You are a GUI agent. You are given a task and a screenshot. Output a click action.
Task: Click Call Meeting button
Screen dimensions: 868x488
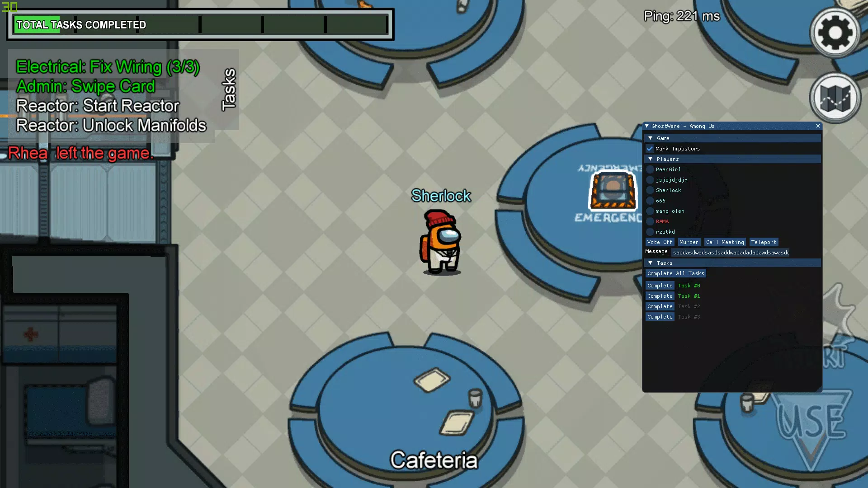pyautogui.click(x=725, y=242)
